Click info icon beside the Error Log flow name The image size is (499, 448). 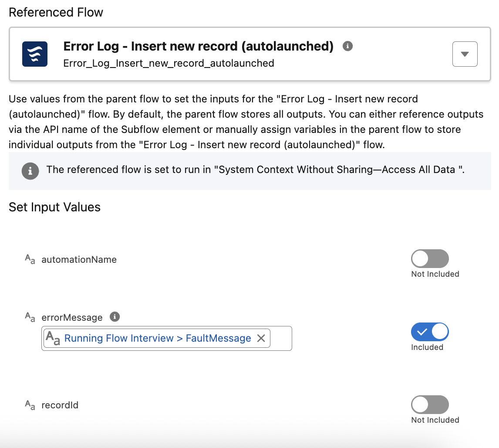(347, 46)
